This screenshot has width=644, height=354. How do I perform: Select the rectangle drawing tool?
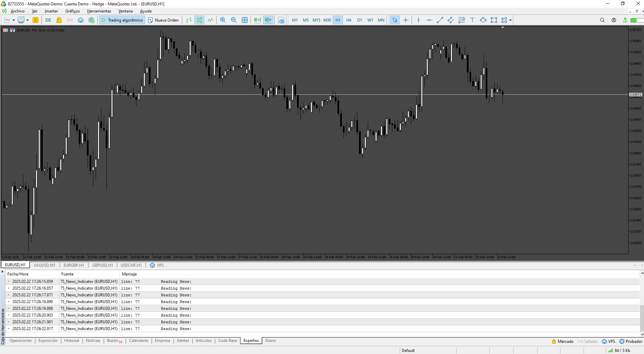tap(494, 20)
